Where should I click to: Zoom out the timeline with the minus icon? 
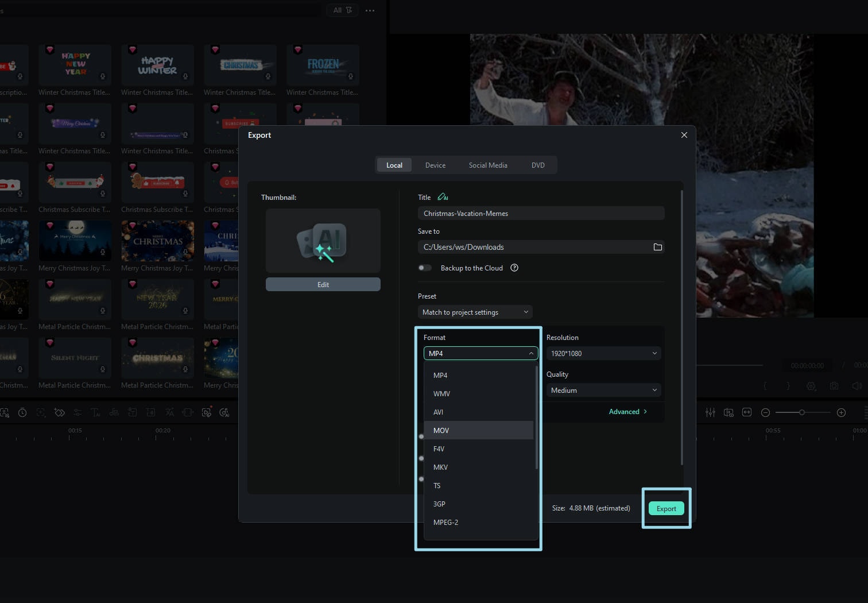(765, 412)
